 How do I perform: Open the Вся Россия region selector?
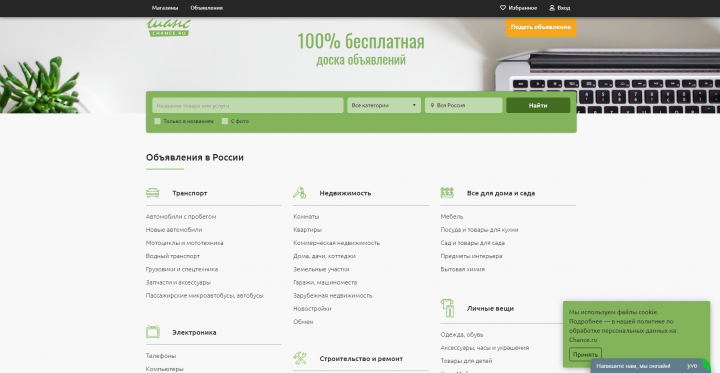tap(463, 105)
